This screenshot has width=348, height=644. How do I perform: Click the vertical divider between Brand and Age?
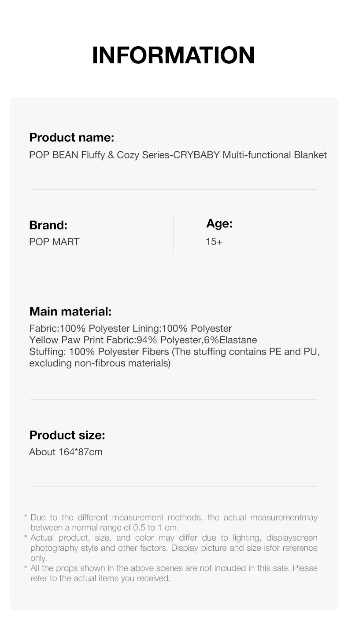tap(174, 234)
